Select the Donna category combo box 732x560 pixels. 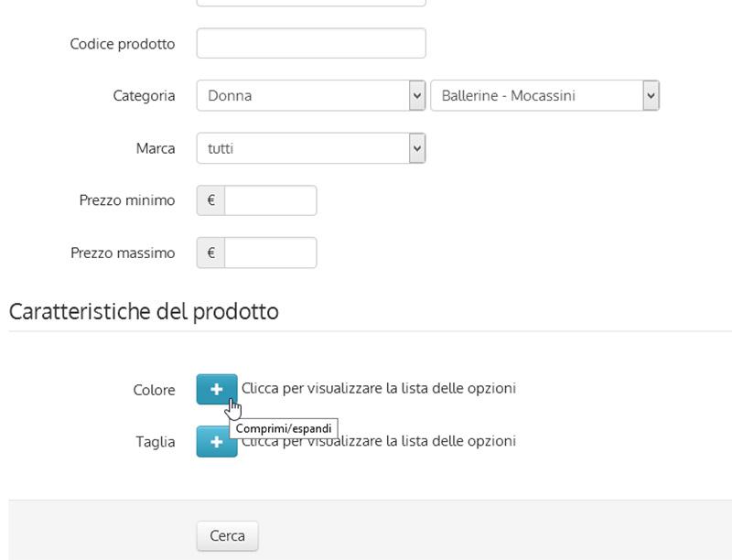coord(311,96)
